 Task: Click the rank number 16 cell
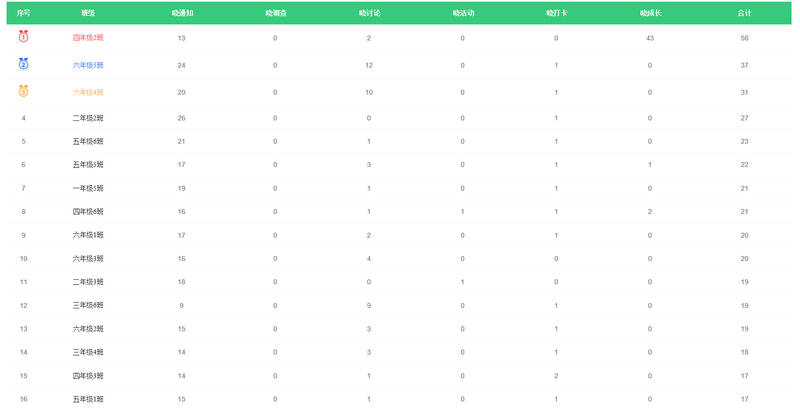coord(24,399)
